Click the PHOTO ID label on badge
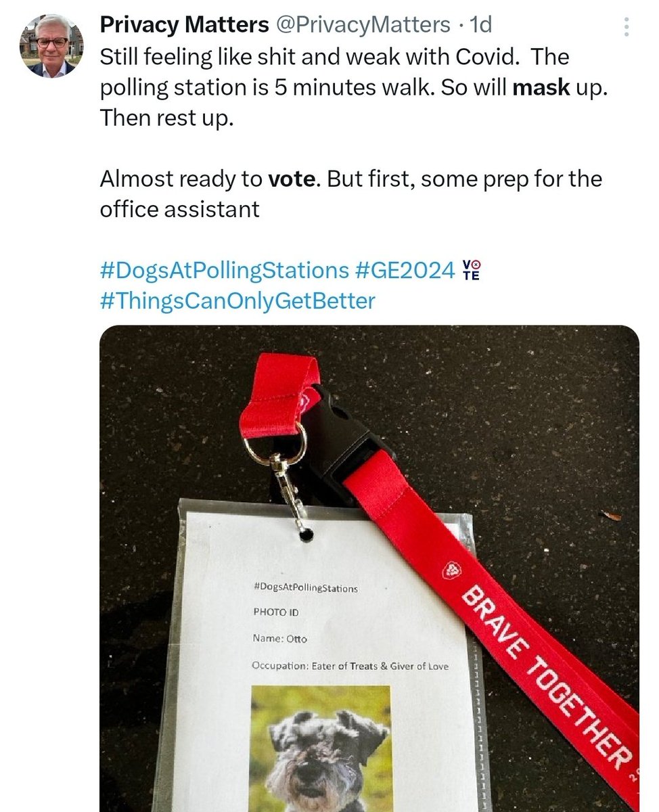 pos(275,612)
